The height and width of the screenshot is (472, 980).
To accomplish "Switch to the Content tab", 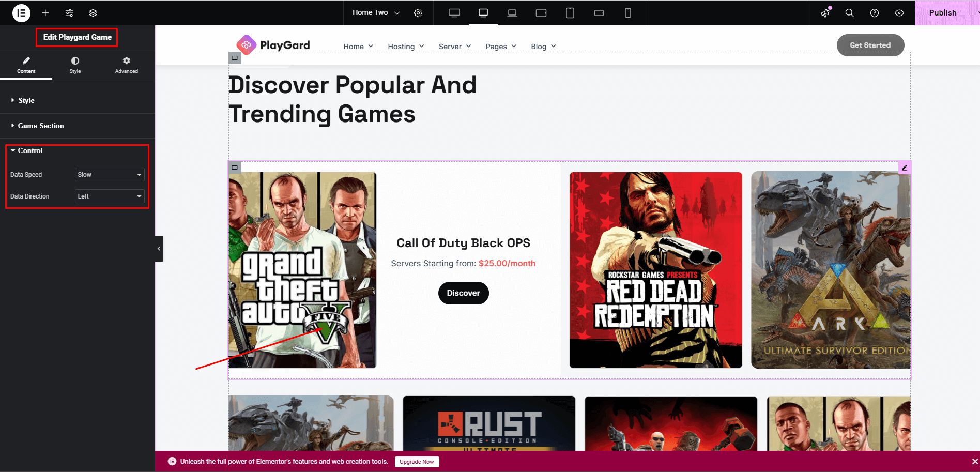I will pyautogui.click(x=26, y=65).
